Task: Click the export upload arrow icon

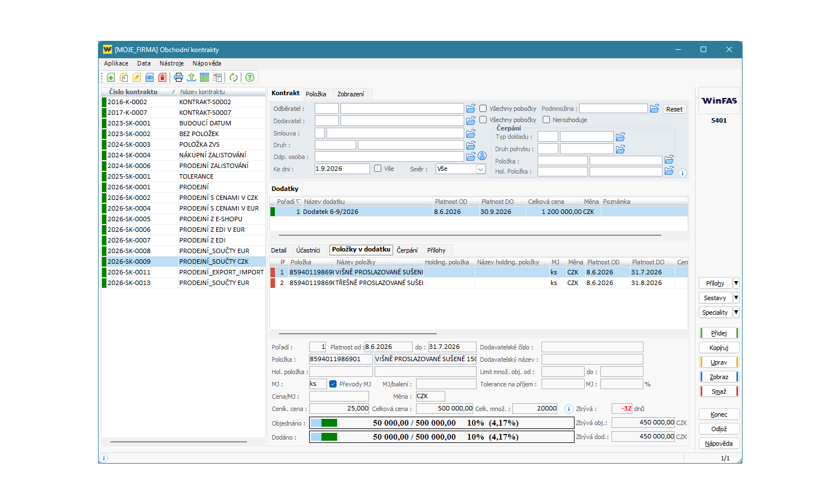Action: tap(192, 77)
